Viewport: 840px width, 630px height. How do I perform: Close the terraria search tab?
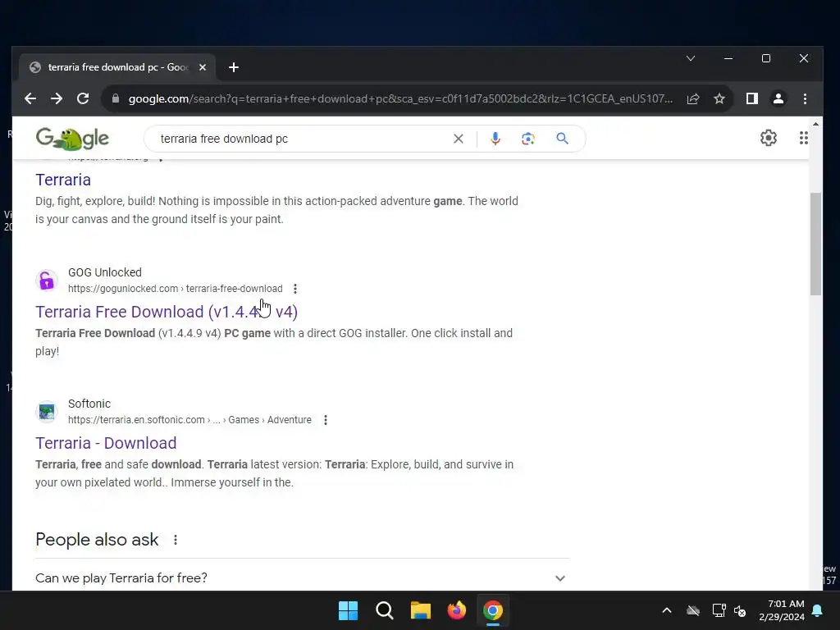click(x=203, y=67)
